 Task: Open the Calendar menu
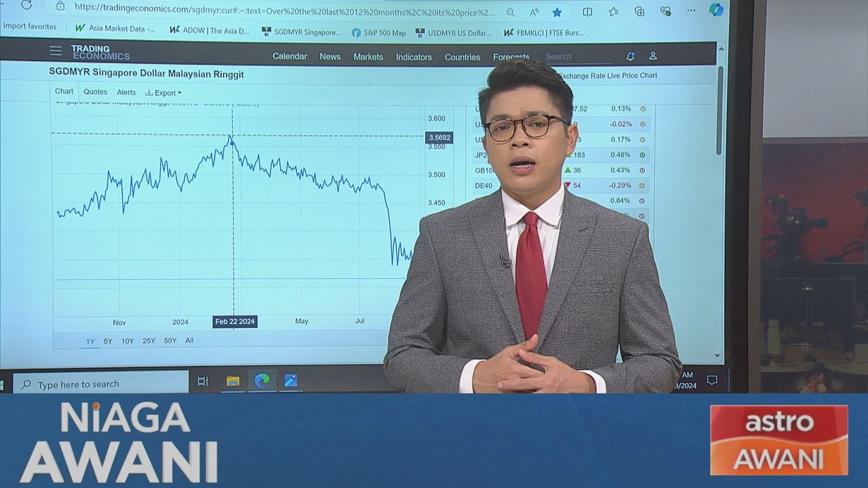click(x=290, y=56)
